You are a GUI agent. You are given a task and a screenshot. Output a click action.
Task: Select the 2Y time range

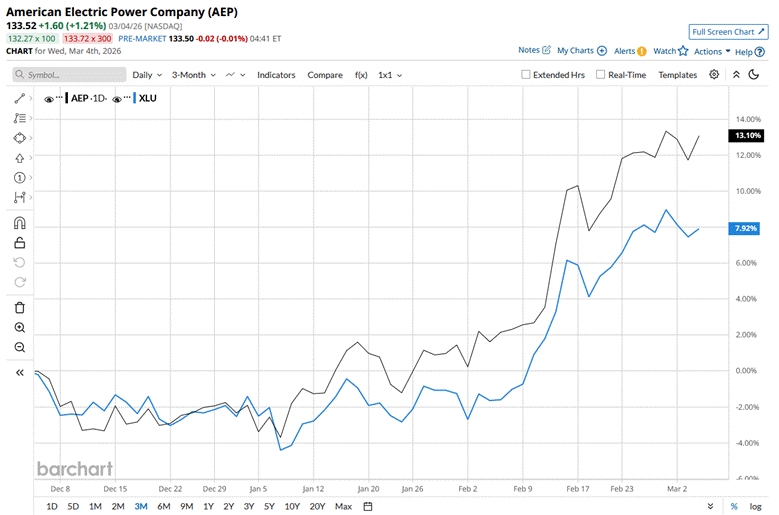click(229, 507)
